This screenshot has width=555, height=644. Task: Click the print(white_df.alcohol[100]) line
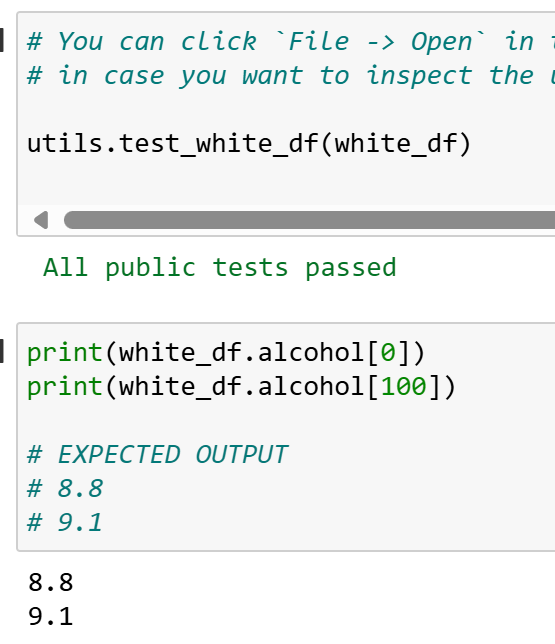point(242,387)
